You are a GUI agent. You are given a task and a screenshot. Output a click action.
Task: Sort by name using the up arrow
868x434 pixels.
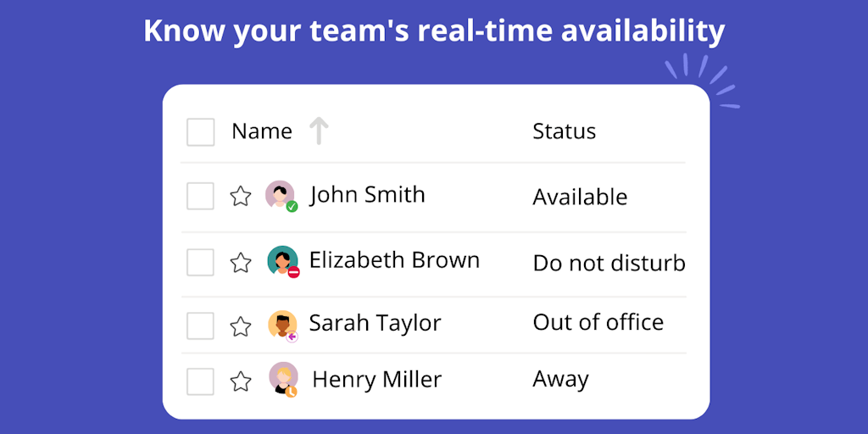pyautogui.click(x=319, y=131)
